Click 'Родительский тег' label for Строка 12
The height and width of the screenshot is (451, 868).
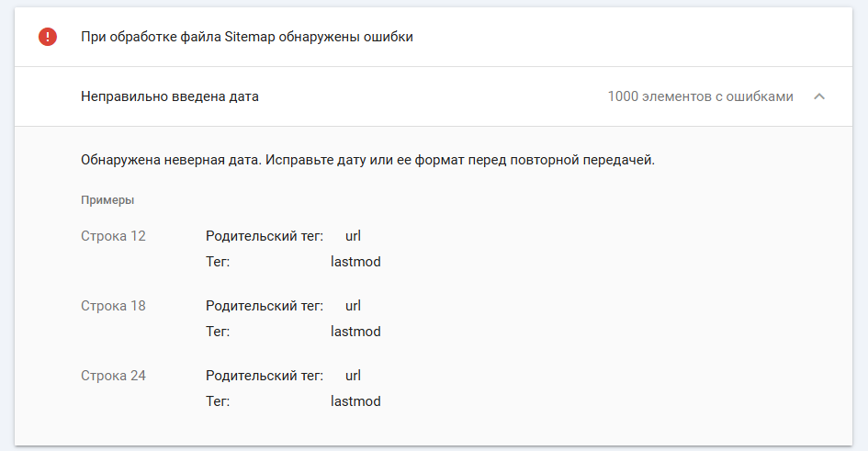(x=265, y=236)
